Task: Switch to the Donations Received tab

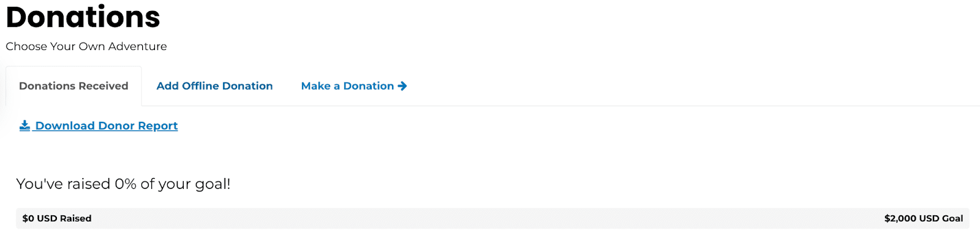Action: point(73,86)
